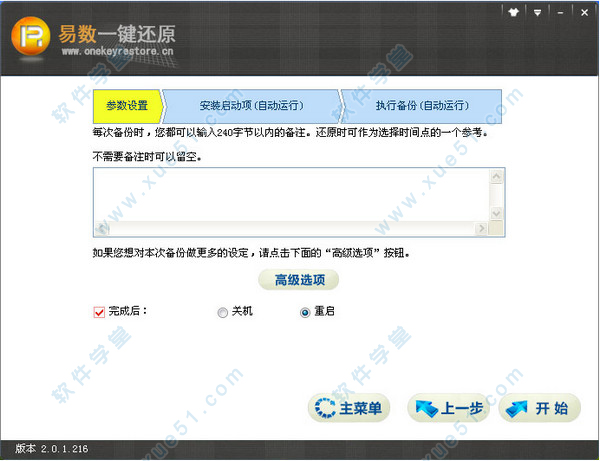
Task: Select the 安装启动项(自动运行) step tab
Action: coord(251,106)
